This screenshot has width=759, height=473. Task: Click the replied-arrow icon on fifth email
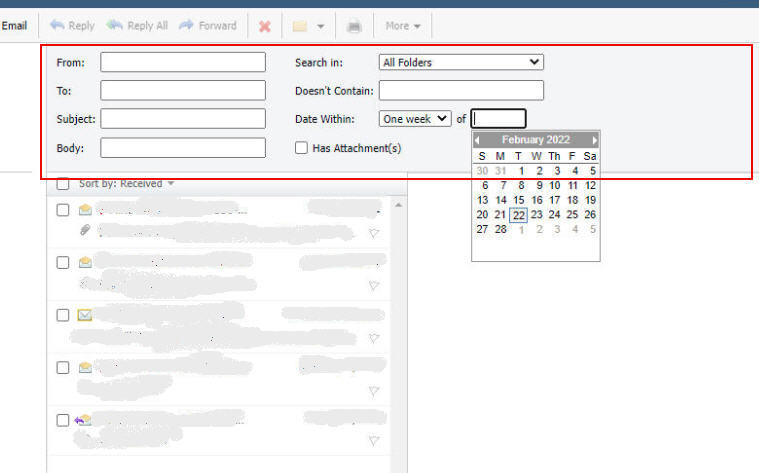tap(84, 420)
